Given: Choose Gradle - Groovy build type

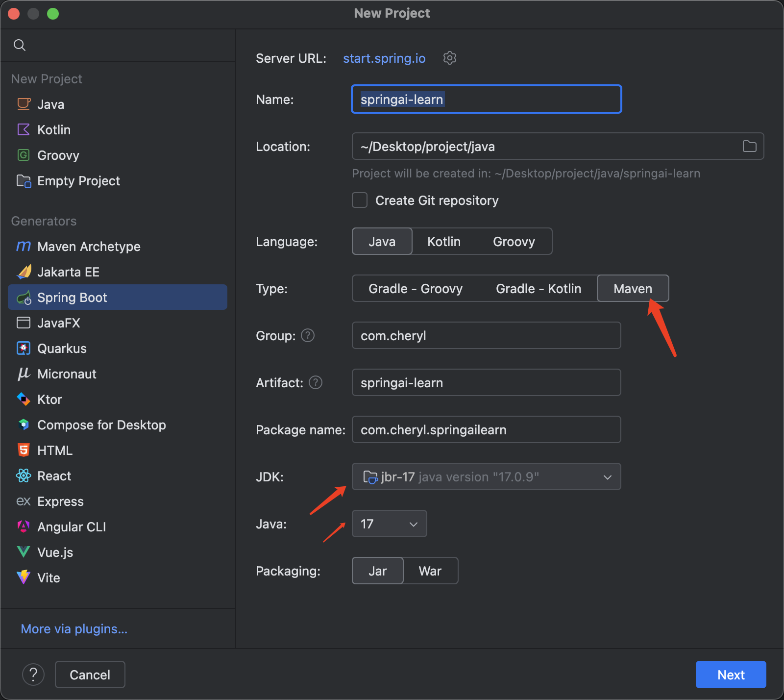Looking at the screenshot, I should [x=416, y=288].
